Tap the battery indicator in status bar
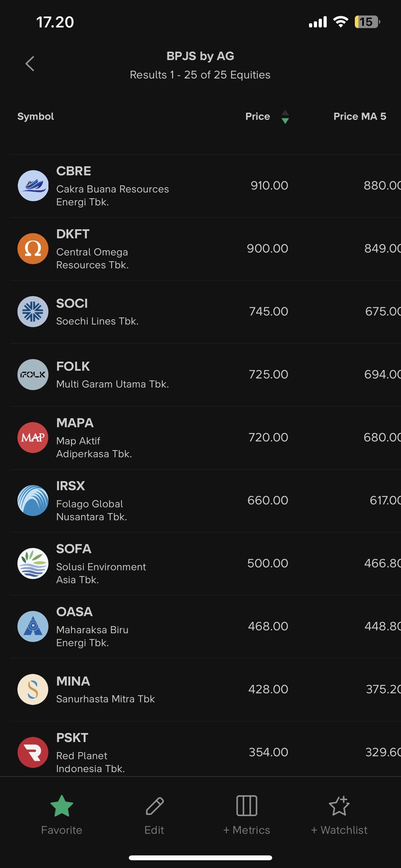Viewport: 401px width, 868px height. [367, 22]
